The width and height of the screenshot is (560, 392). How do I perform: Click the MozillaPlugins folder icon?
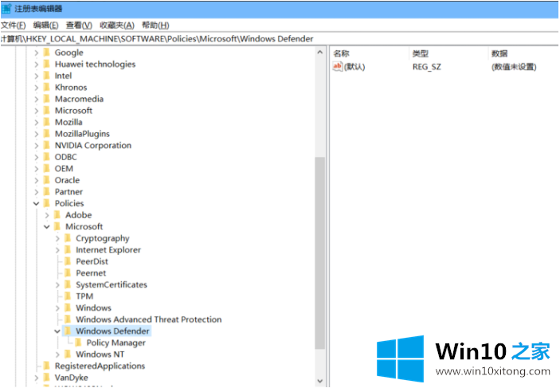(46, 134)
